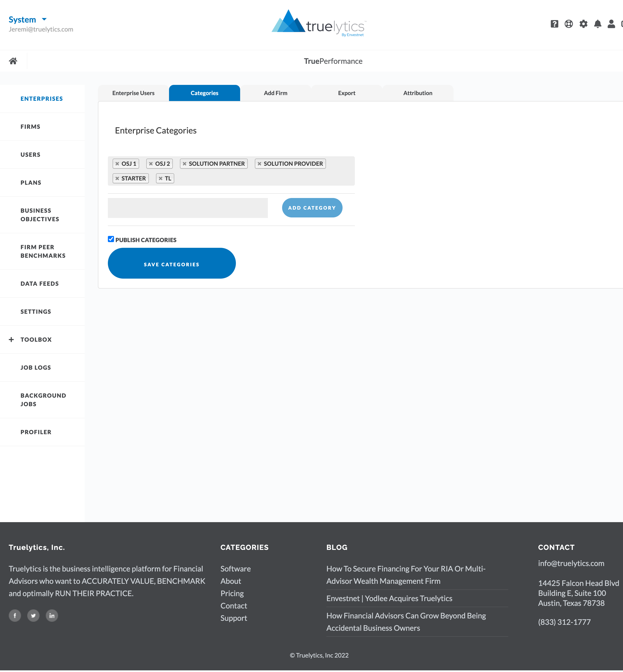
Task: Open Background Jobs in the sidebar
Action: pos(43,400)
